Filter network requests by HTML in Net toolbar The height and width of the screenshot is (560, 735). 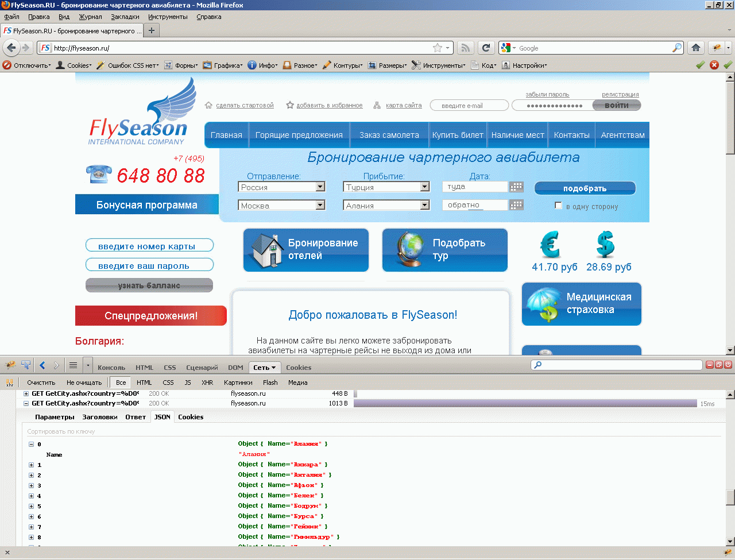tap(144, 383)
